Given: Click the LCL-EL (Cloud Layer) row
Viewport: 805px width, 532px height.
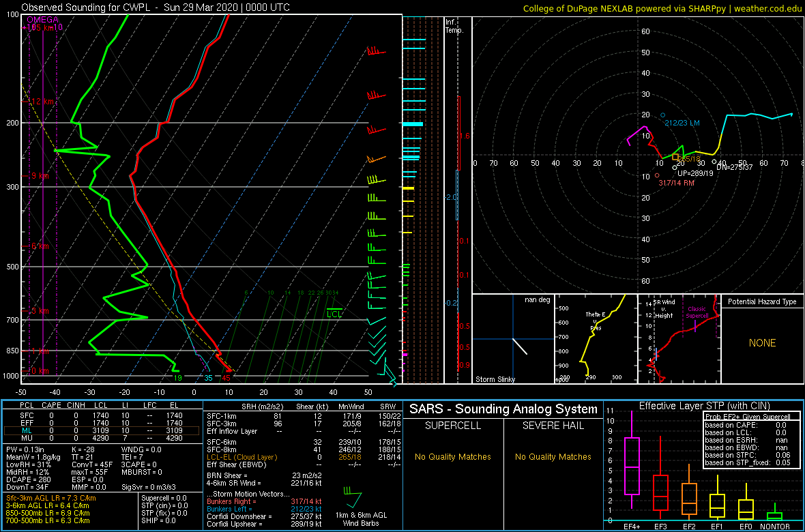Looking at the screenshot, I should pyautogui.click(x=304, y=456).
